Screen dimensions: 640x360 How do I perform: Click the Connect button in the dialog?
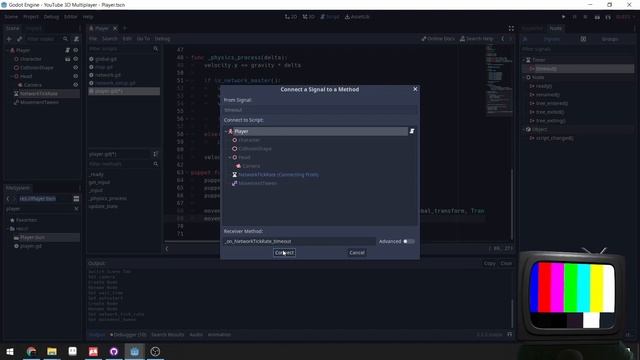(284, 253)
